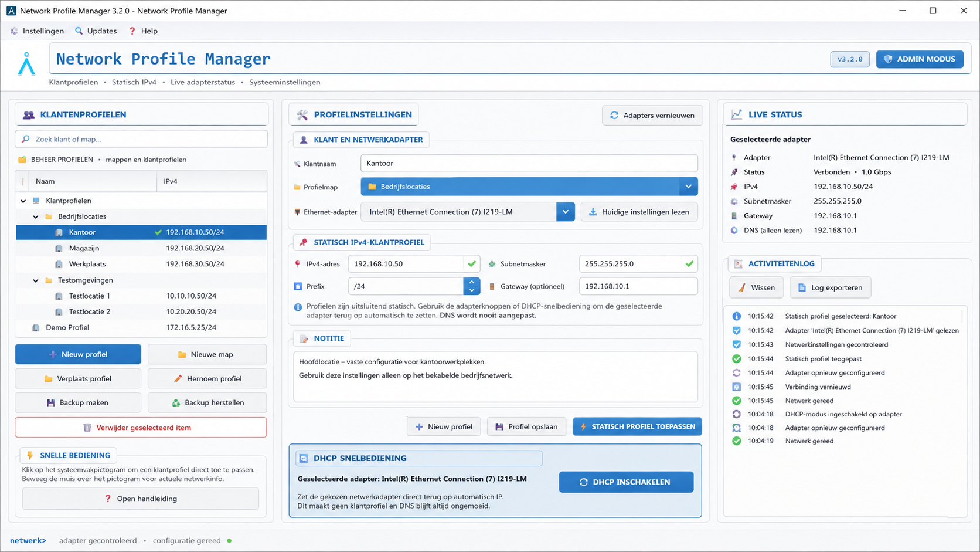This screenshot has width=980, height=552.
Task: Click the Snelle Bediening lightning icon
Action: coord(30,455)
